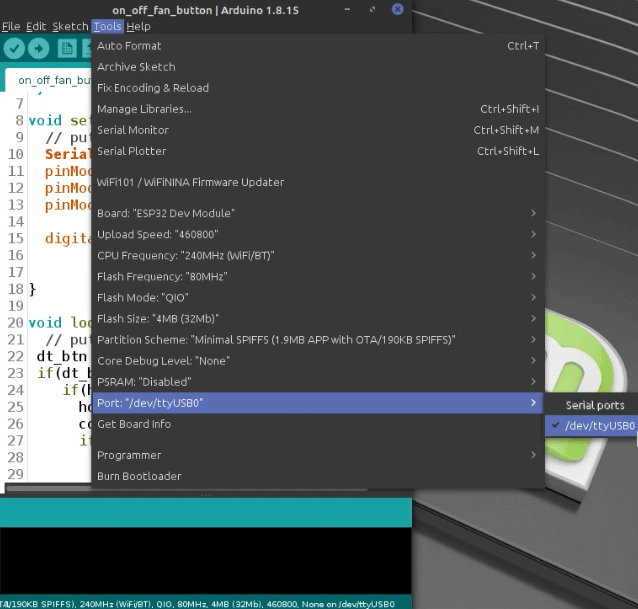Open the Edit menu
This screenshot has width=638, height=609.
coord(36,26)
